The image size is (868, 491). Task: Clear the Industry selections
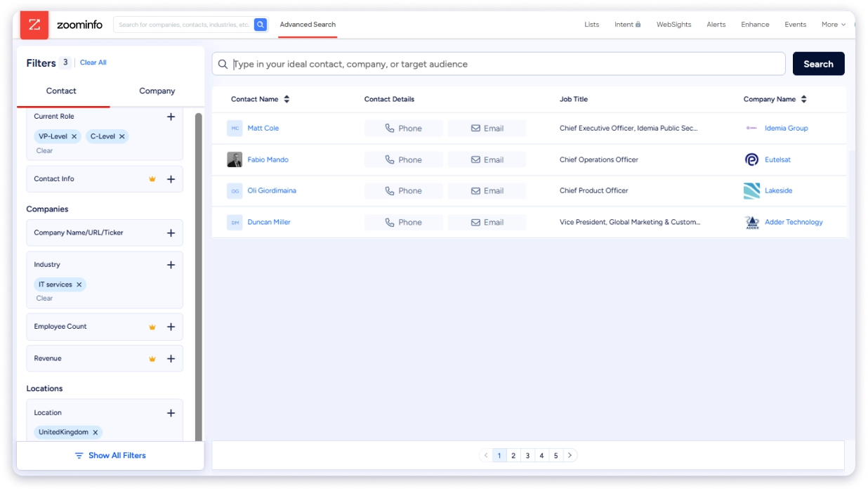click(x=44, y=299)
